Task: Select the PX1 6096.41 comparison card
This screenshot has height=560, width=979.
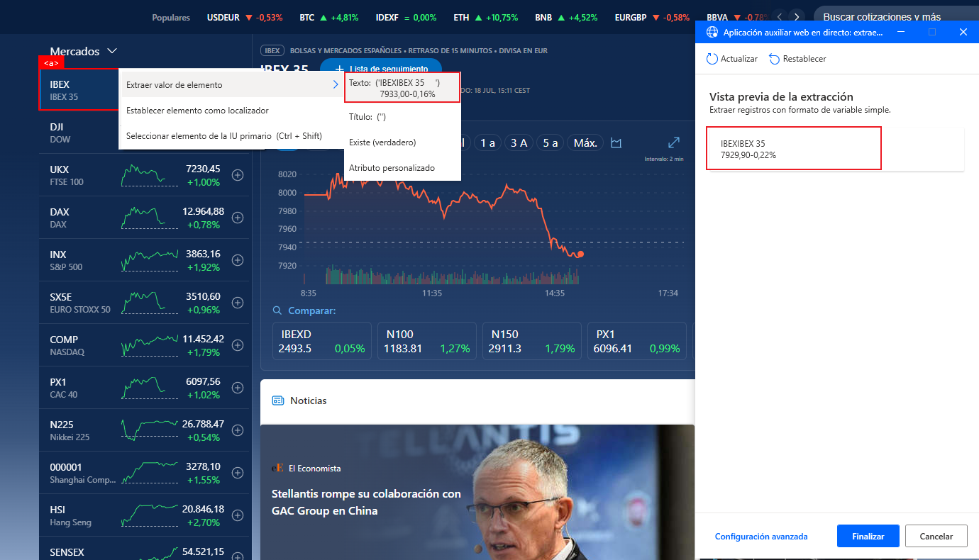Action: tap(637, 341)
